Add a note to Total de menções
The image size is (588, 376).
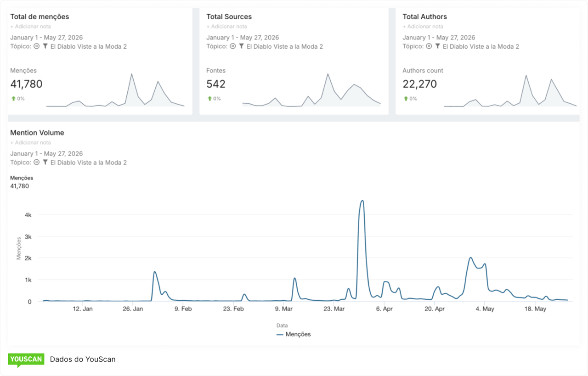(30, 27)
